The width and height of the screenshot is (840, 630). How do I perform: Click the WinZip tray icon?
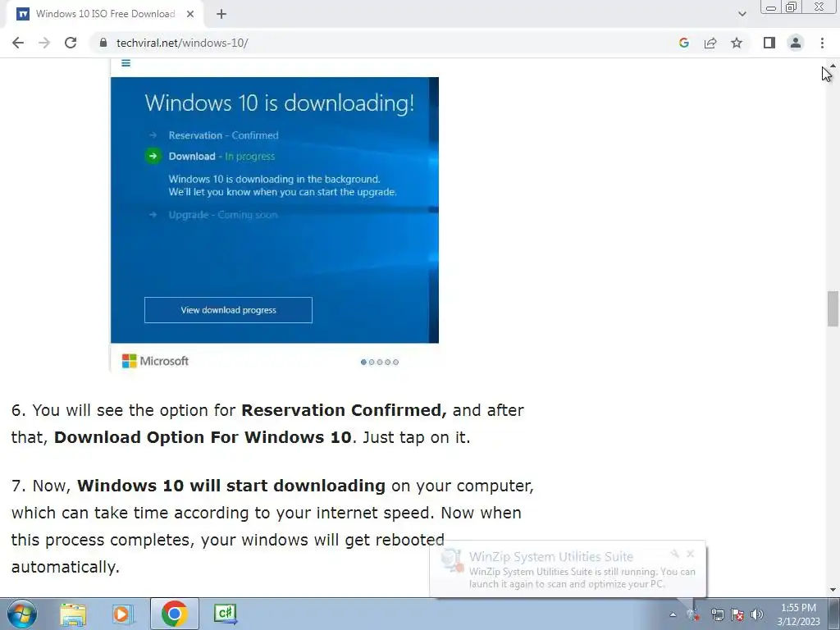(x=694, y=614)
